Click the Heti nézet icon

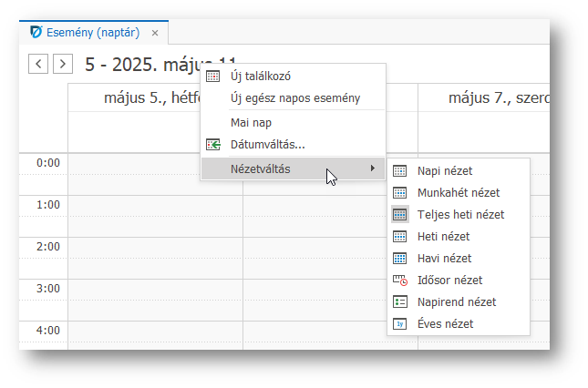[399, 236]
